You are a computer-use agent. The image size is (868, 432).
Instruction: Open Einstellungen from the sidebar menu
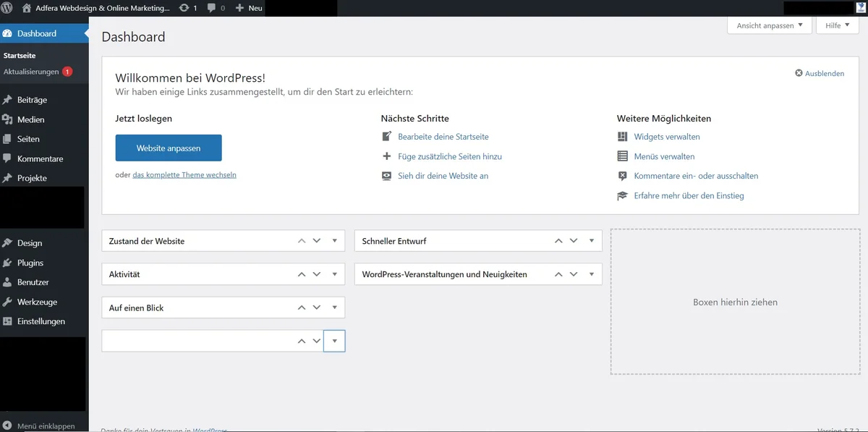click(9, 321)
